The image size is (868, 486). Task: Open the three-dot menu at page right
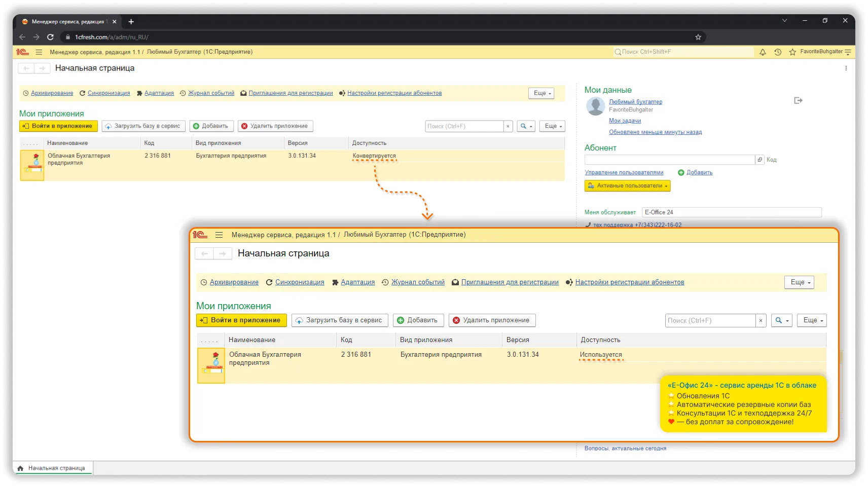[x=846, y=68]
